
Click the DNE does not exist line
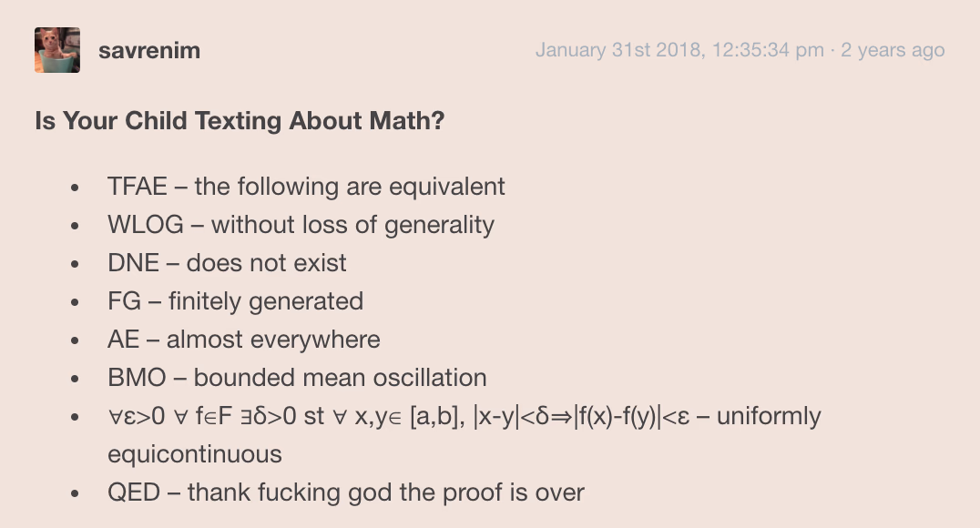227,262
